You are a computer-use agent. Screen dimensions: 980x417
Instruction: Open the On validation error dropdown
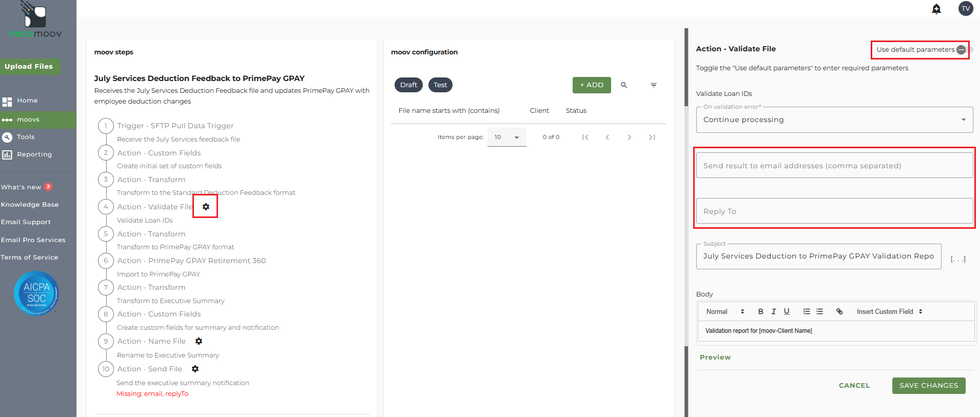click(x=834, y=120)
